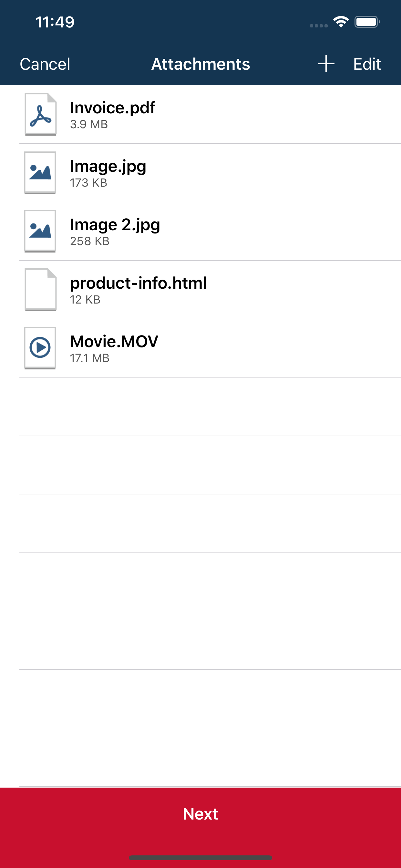Cancel the attachments screen
Screen dimensions: 401x868
[x=45, y=64]
